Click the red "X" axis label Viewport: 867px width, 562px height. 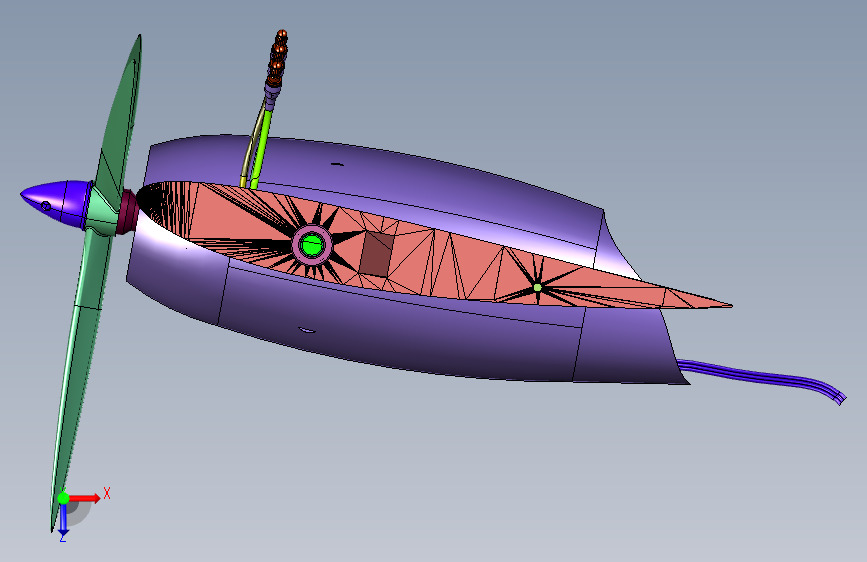[107, 493]
